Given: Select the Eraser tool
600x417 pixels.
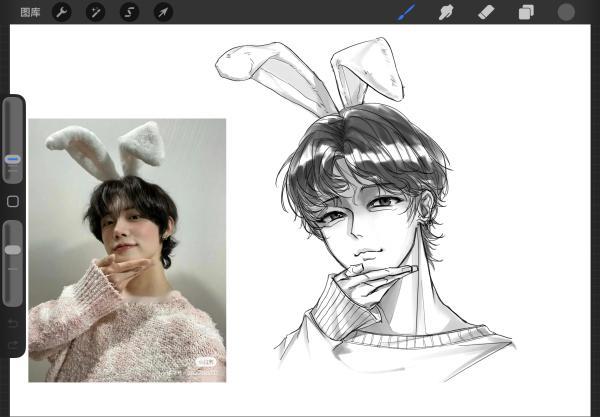Looking at the screenshot, I should coord(486,12).
